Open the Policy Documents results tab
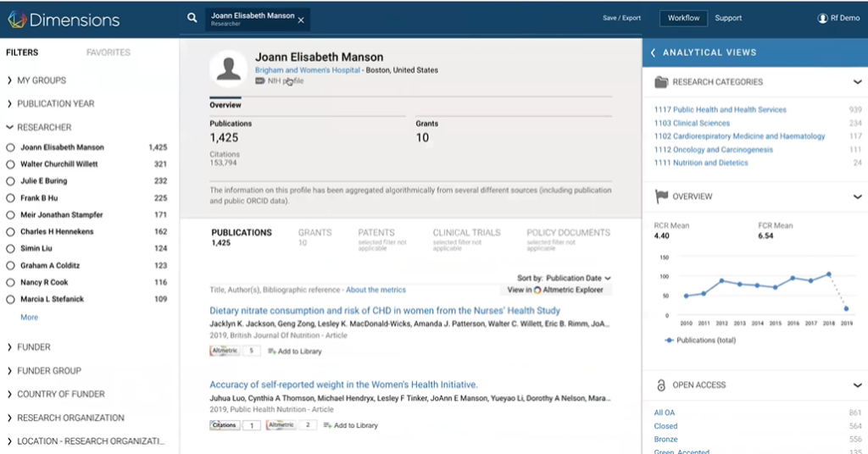Viewport: 868px width, 454px height. coord(568,240)
